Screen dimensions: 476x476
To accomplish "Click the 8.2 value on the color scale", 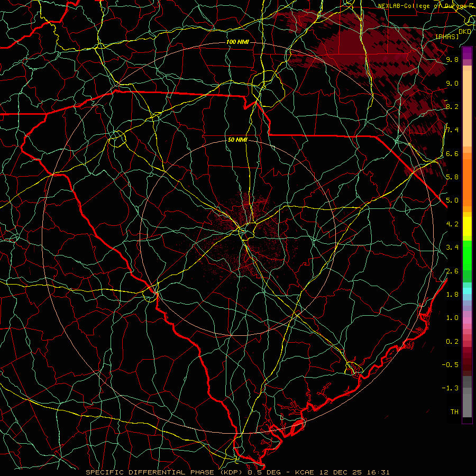I will point(452,107).
